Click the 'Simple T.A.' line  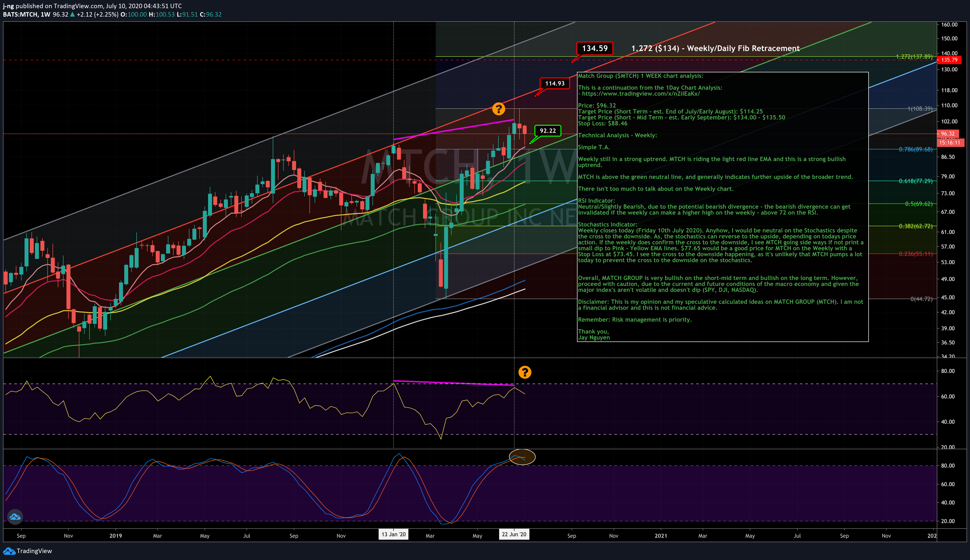(594, 147)
